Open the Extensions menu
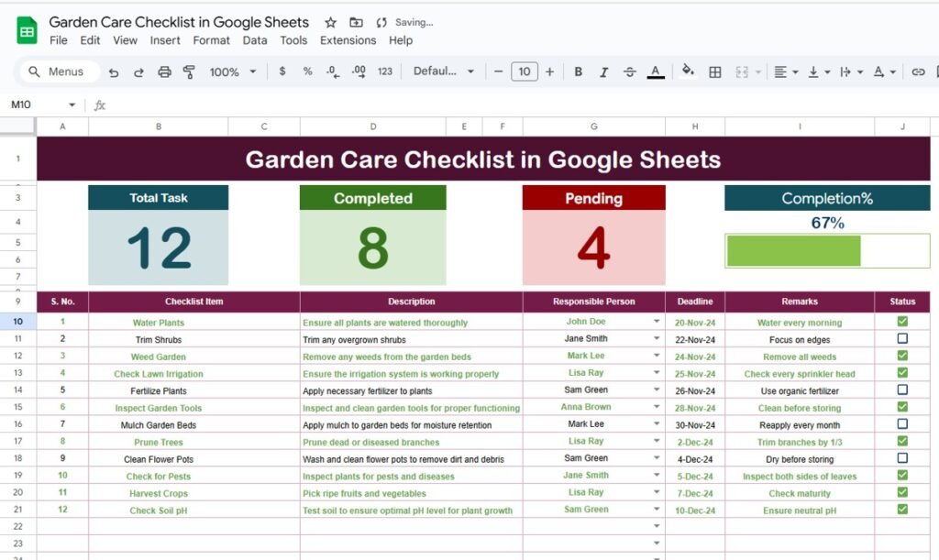The width and height of the screenshot is (939, 560). [348, 40]
